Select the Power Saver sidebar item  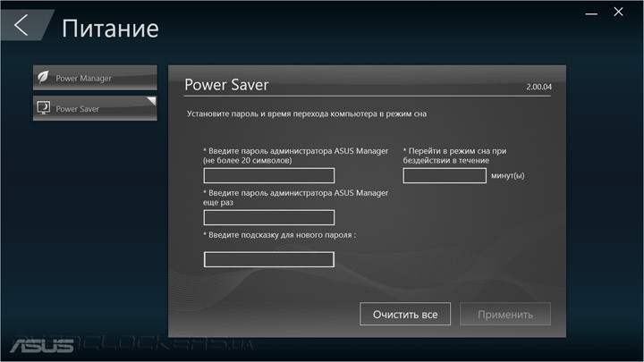pyautogui.click(x=95, y=108)
